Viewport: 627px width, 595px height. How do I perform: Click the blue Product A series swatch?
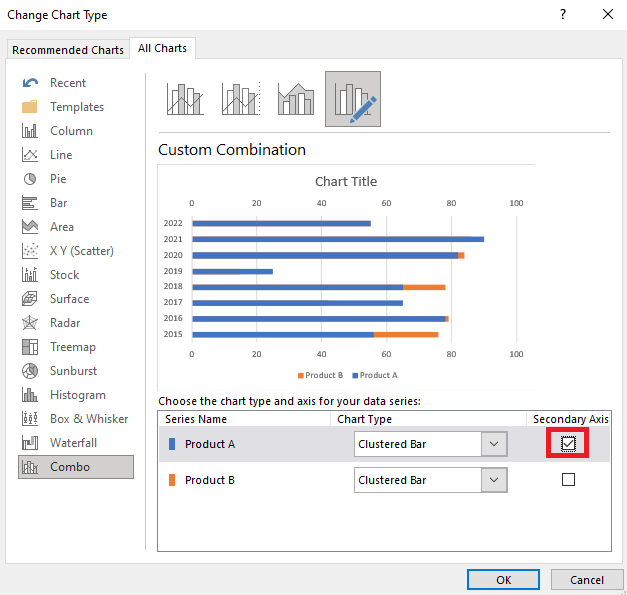172,444
